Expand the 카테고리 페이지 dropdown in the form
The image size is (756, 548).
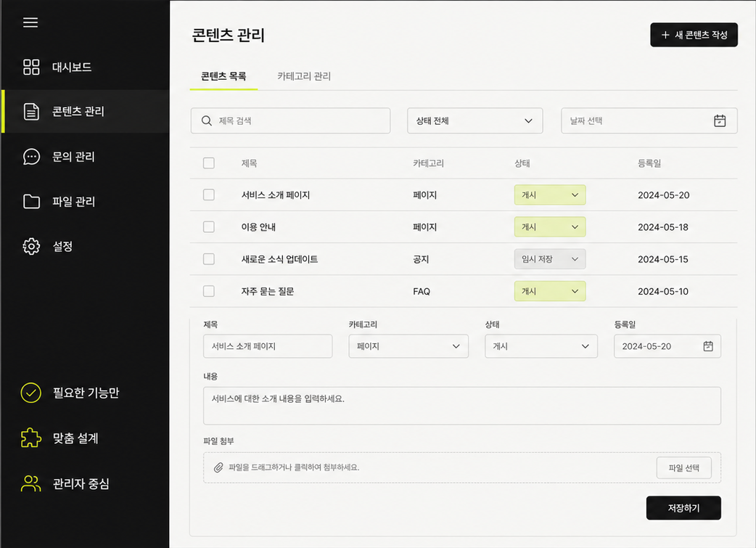point(409,346)
